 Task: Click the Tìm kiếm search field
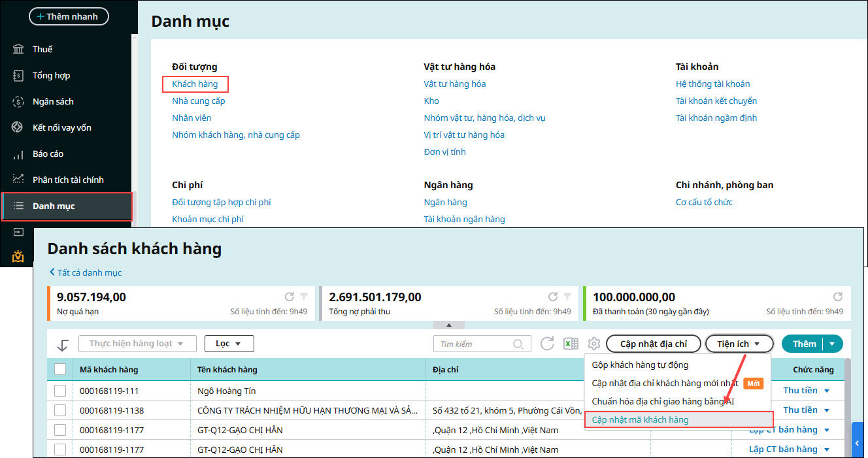tap(475, 344)
